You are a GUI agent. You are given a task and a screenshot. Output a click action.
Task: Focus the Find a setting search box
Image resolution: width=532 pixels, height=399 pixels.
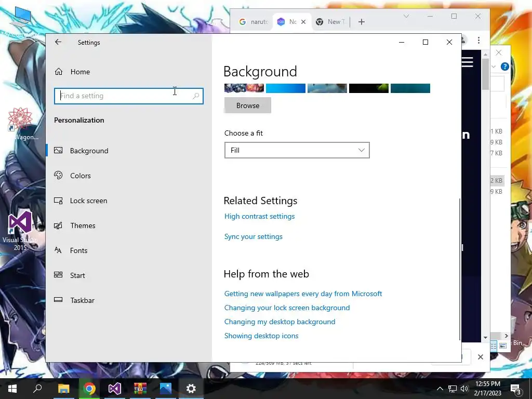(x=129, y=96)
